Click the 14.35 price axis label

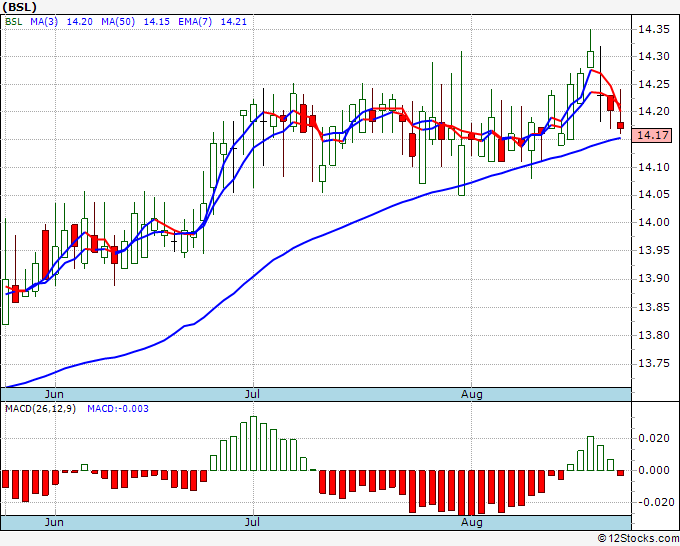point(654,29)
